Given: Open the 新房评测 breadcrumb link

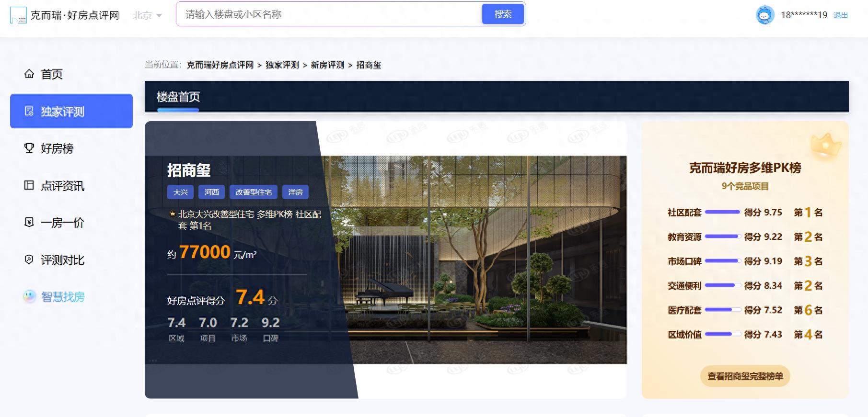Looking at the screenshot, I should 327,65.
